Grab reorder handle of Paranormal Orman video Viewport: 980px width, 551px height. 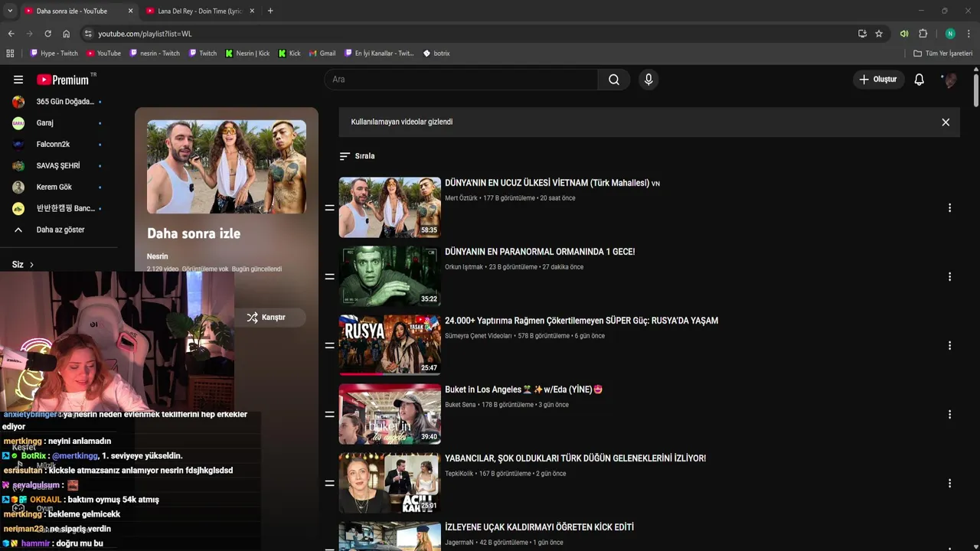coord(330,276)
